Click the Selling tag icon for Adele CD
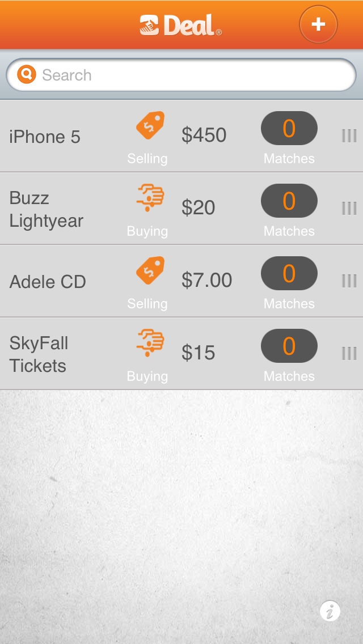Viewport: 363px width, 644px height. pos(150,271)
